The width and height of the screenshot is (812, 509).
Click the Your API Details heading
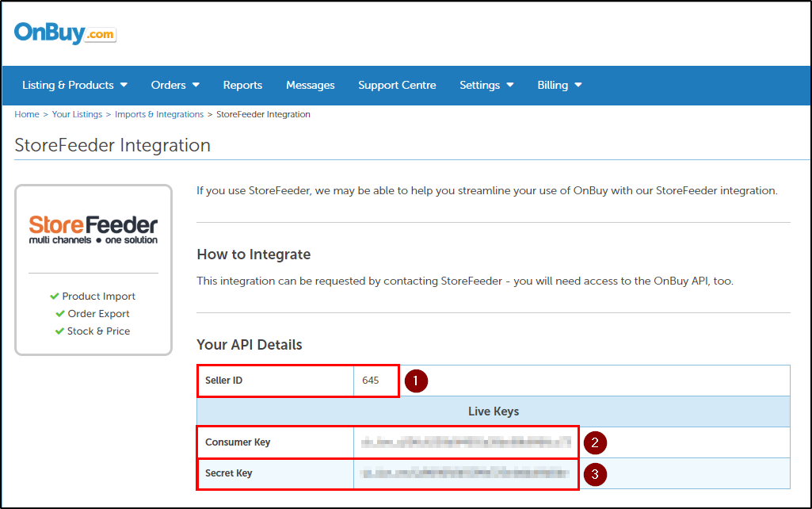pyautogui.click(x=250, y=345)
